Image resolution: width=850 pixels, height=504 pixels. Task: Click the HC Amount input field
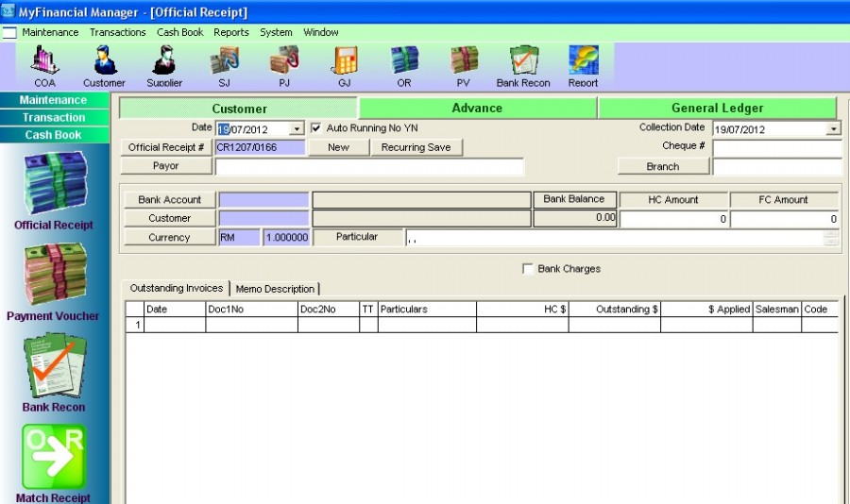click(x=673, y=219)
